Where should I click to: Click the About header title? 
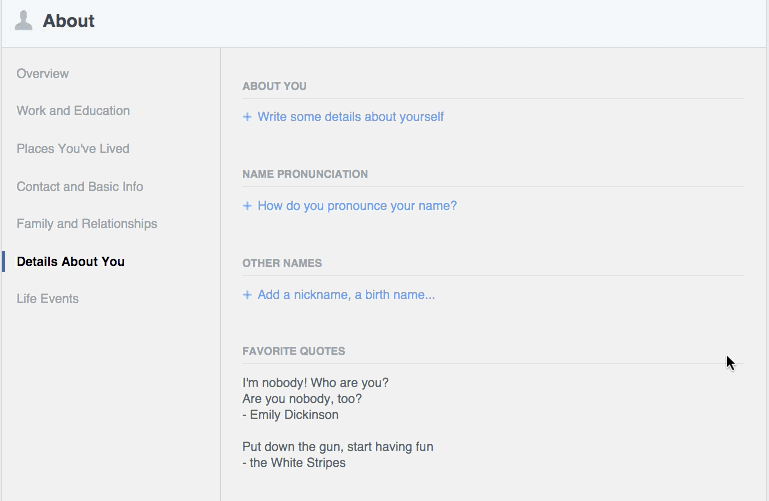[x=69, y=21]
